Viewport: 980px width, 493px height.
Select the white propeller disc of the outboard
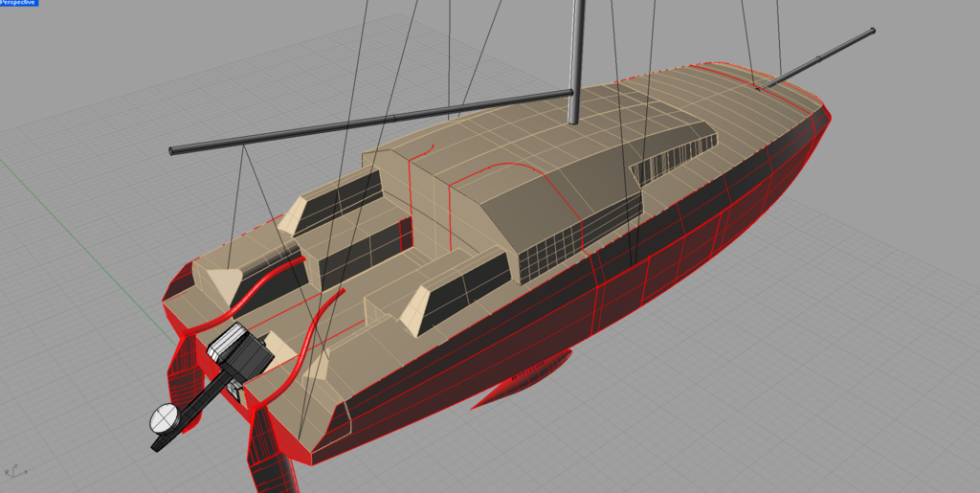(x=166, y=418)
